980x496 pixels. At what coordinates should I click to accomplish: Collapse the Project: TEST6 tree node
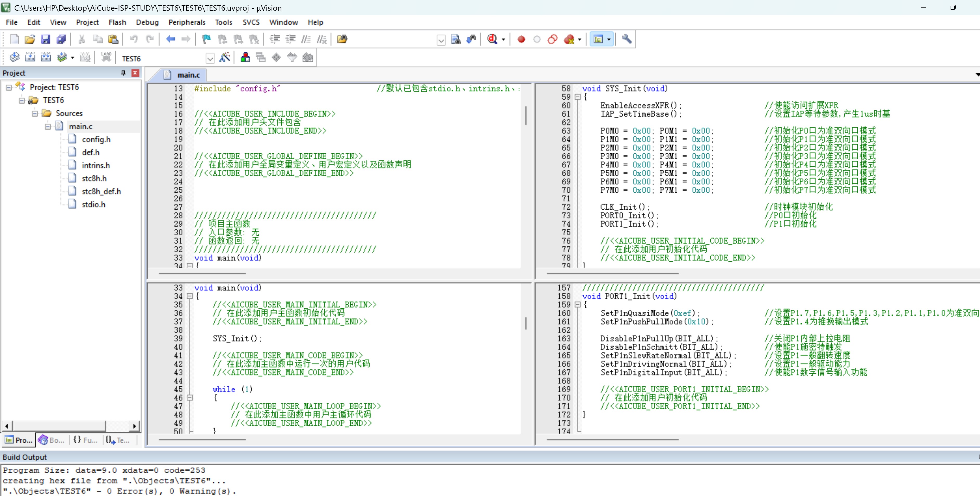click(x=8, y=87)
